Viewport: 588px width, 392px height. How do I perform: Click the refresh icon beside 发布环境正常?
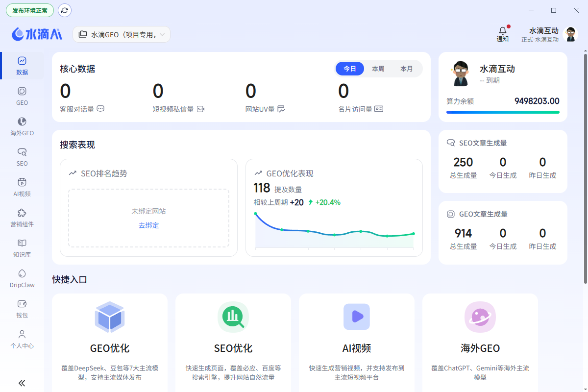coord(65,10)
